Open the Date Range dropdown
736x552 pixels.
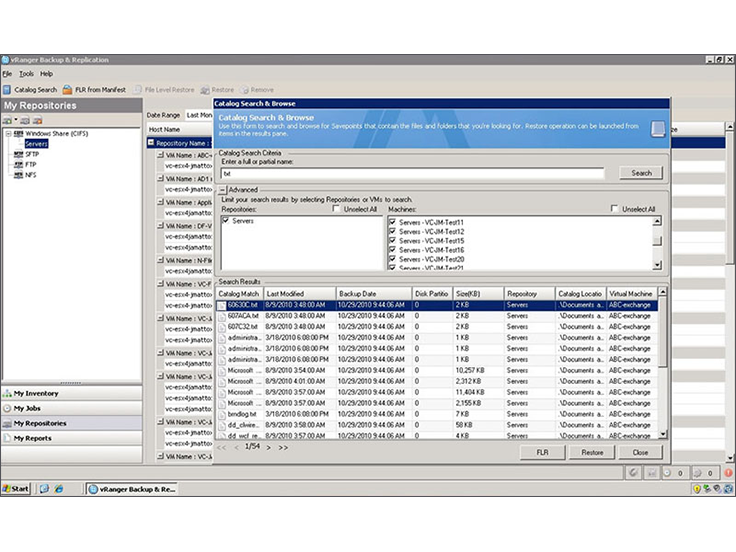click(x=199, y=115)
